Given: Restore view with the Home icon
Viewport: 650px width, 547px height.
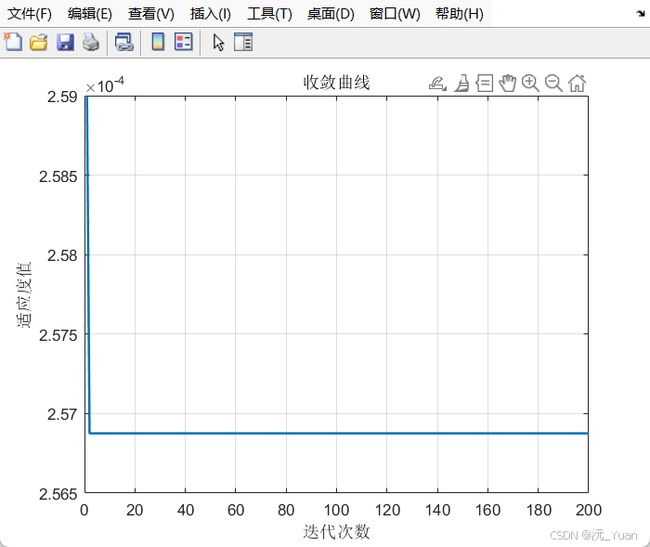Looking at the screenshot, I should pos(577,83).
